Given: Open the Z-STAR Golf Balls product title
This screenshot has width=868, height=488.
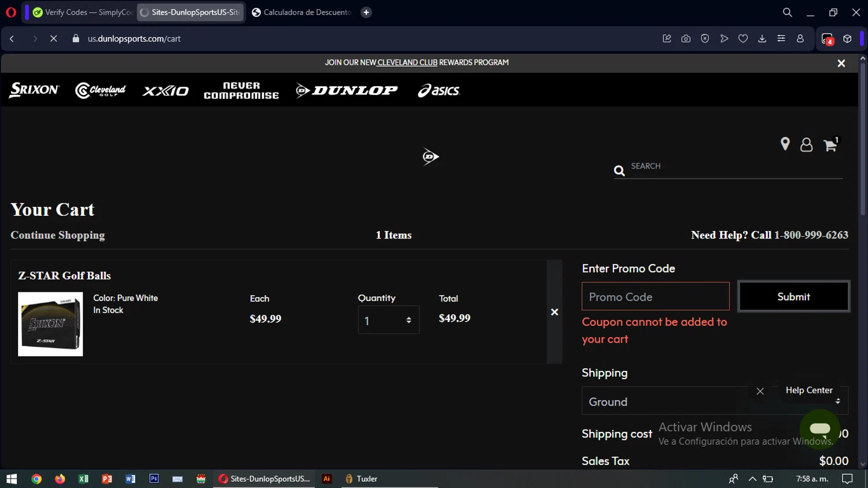Looking at the screenshot, I should [64, 276].
